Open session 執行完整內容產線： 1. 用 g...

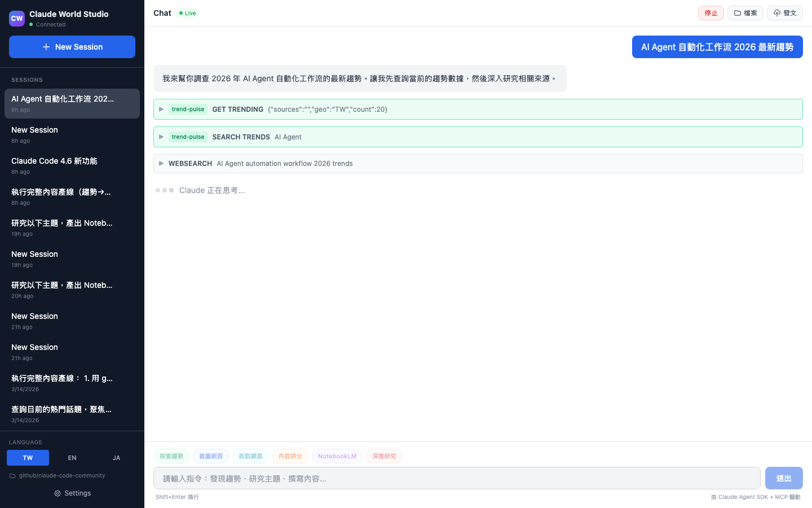[72, 383]
